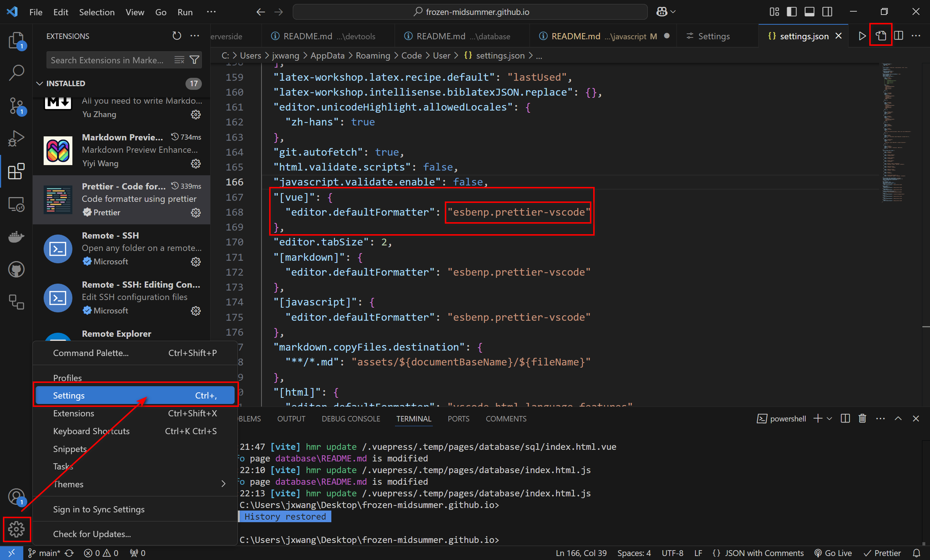
Task: Toggle the secondary side bar layout button
Action: tap(827, 12)
